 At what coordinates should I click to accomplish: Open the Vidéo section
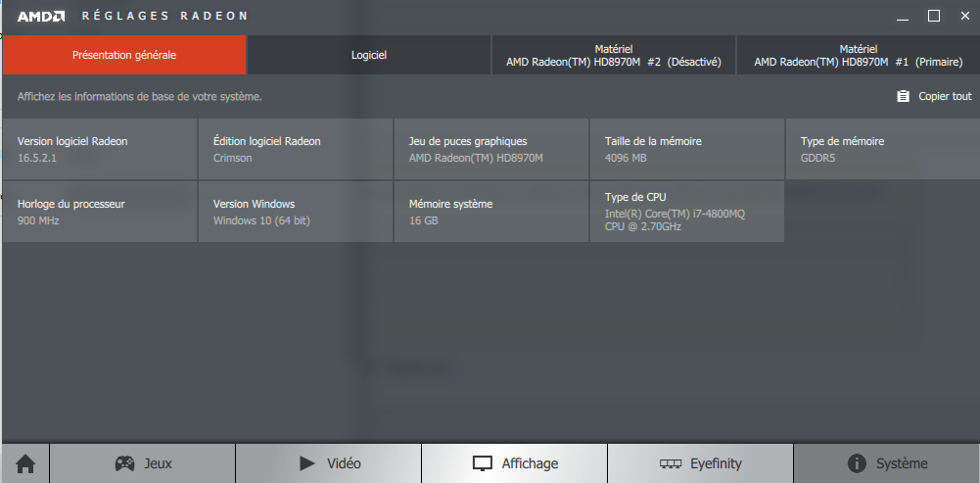[329, 463]
